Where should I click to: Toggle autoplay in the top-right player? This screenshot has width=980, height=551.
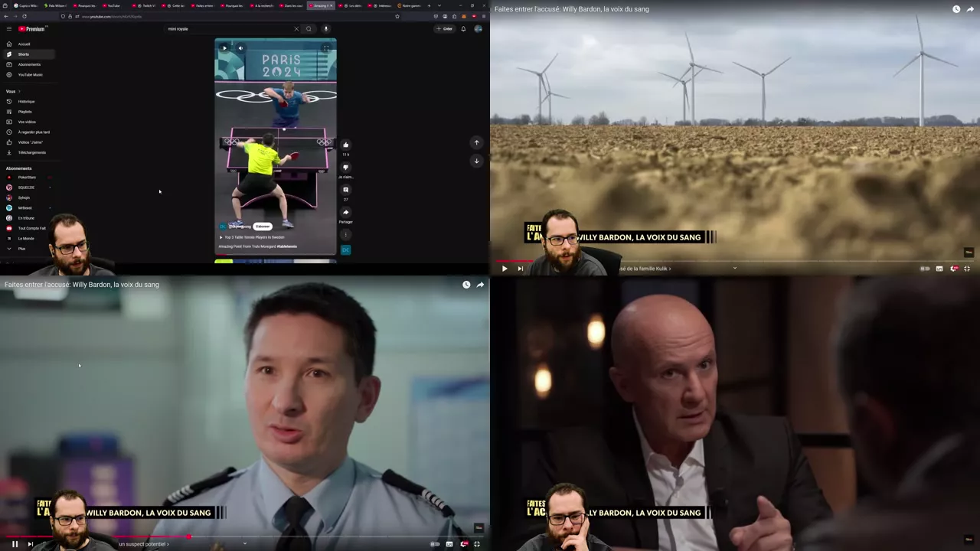(x=925, y=269)
